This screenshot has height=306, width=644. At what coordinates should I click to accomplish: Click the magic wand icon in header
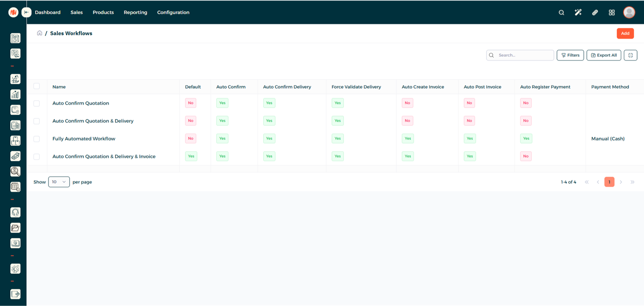(x=578, y=12)
